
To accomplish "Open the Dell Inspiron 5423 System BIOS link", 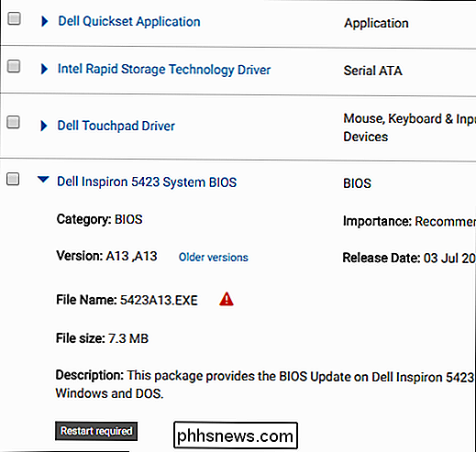I will [147, 182].
